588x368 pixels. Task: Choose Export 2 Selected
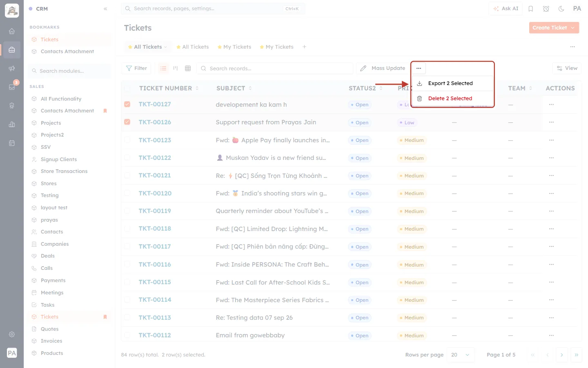coord(453,83)
